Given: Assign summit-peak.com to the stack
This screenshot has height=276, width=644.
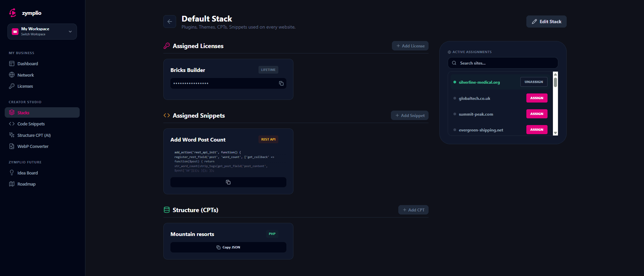Looking at the screenshot, I should (536, 114).
